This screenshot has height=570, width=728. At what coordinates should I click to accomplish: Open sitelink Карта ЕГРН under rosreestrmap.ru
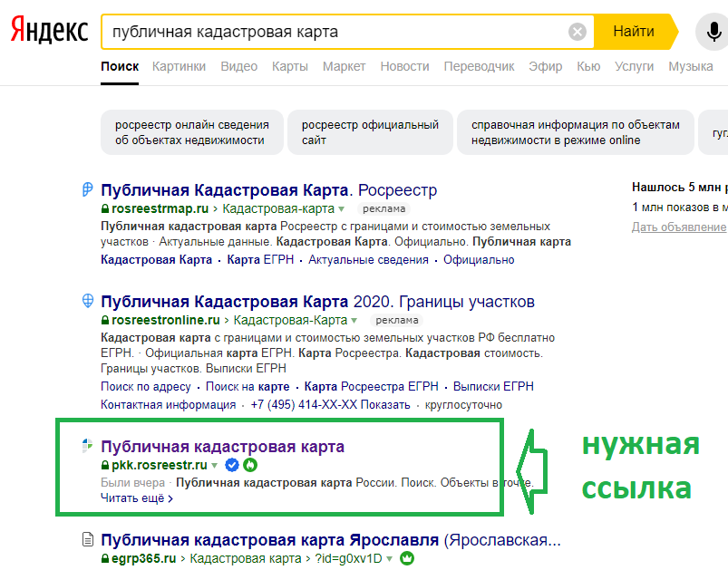pyautogui.click(x=260, y=259)
